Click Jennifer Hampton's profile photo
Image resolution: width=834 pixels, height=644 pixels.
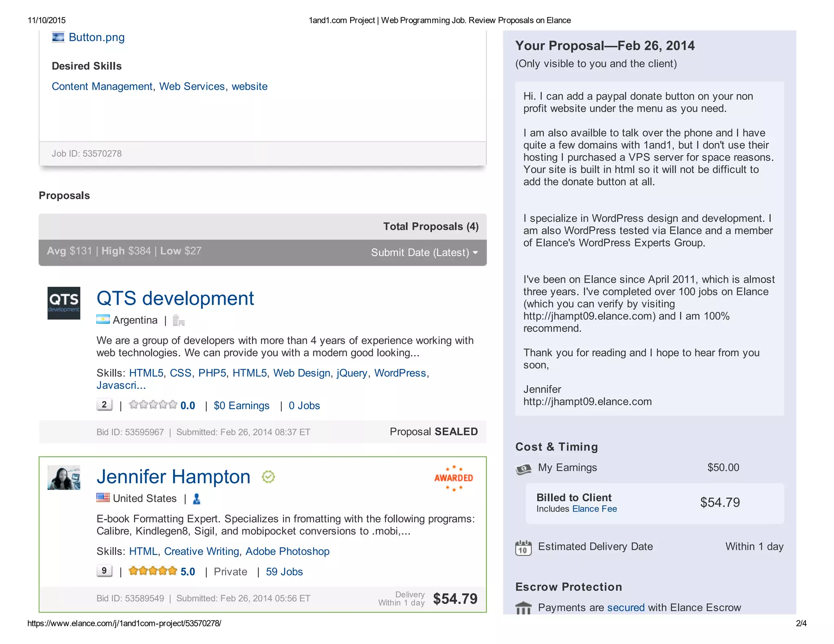point(64,478)
